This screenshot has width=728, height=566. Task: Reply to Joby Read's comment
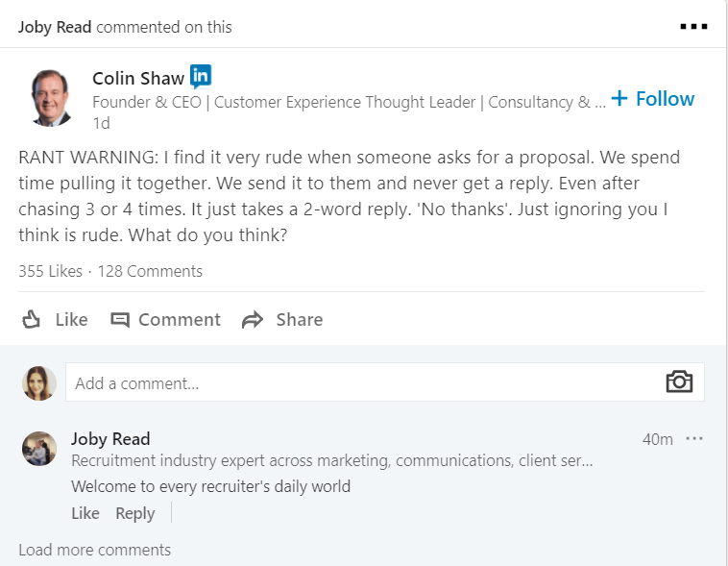point(134,513)
